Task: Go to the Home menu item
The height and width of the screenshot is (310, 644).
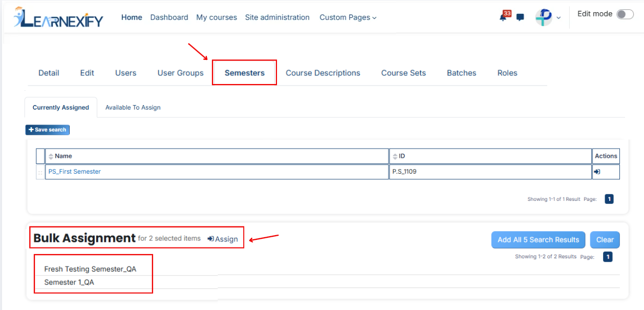Action: (132, 17)
